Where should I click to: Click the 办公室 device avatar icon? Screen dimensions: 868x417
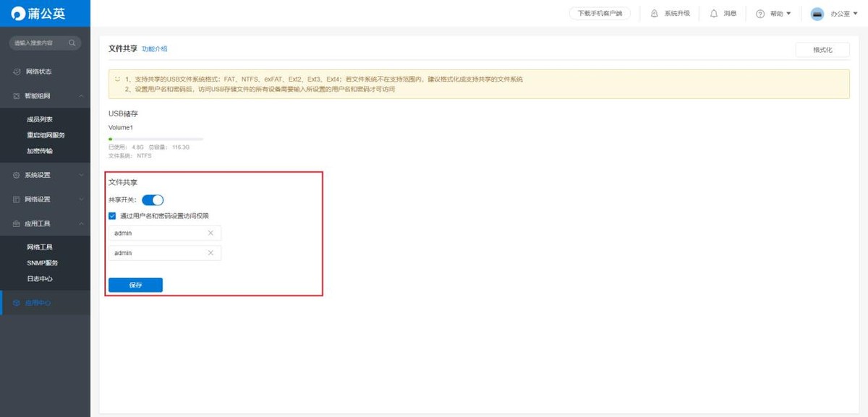point(817,14)
